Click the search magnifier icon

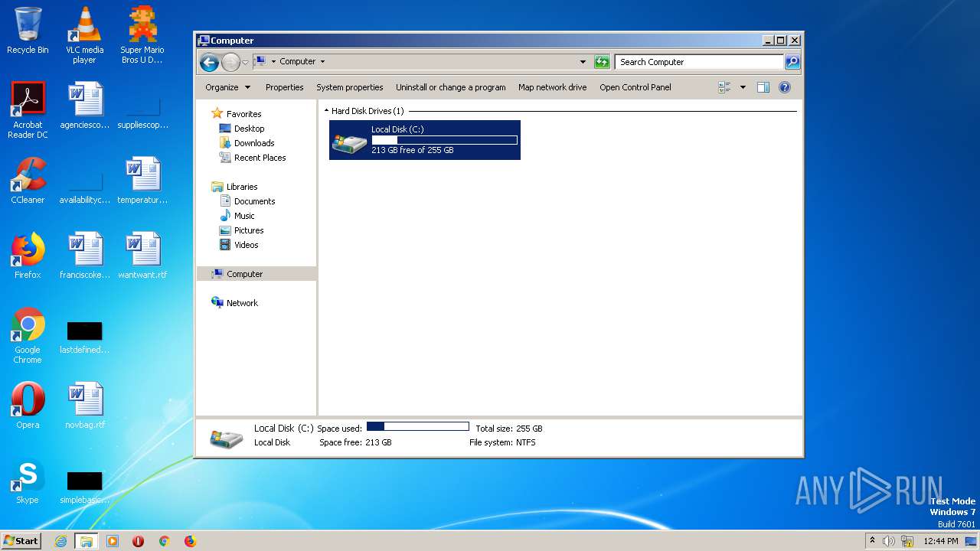coord(792,62)
